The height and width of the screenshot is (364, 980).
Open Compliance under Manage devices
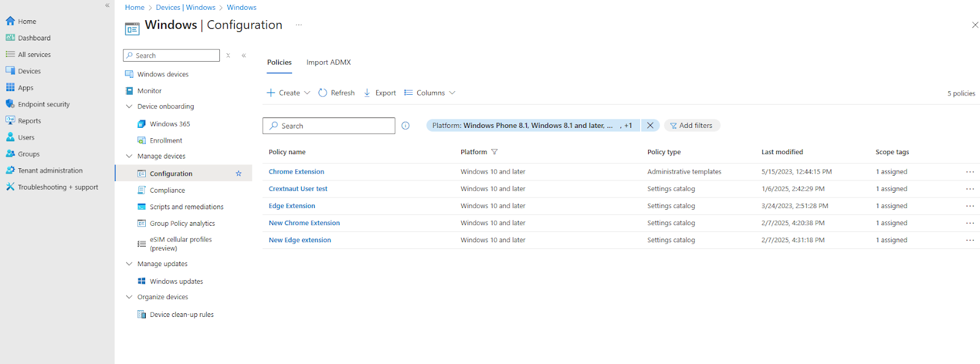coord(167,190)
